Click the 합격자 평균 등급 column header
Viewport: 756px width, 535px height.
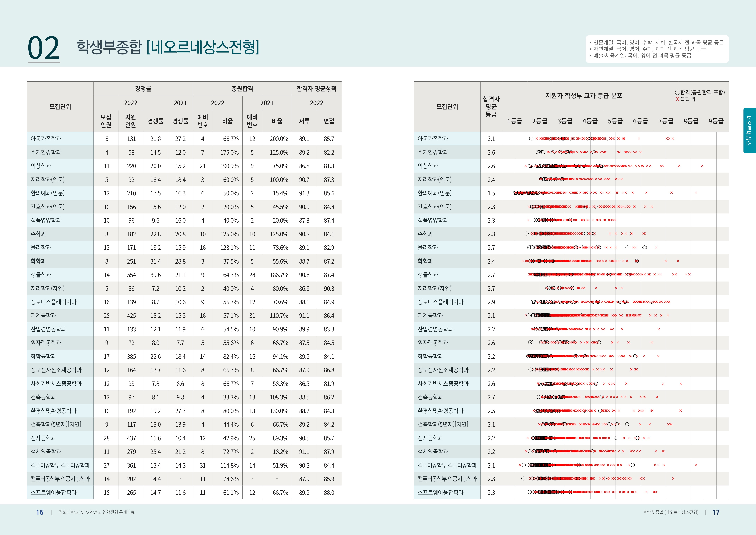[x=491, y=106]
